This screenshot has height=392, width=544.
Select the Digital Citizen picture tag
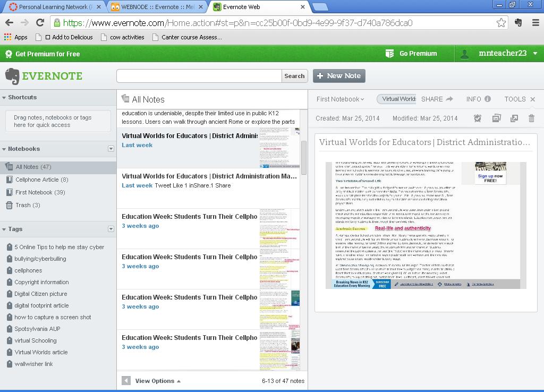(x=40, y=294)
